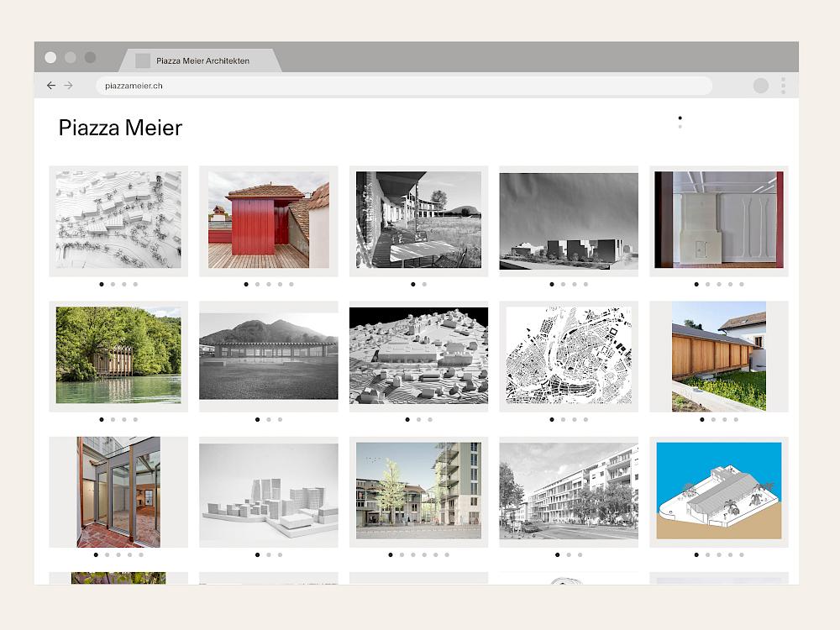The height and width of the screenshot is (630, 840).
Task: Open the plaster relief wall photo
Action: click(719, 220)
